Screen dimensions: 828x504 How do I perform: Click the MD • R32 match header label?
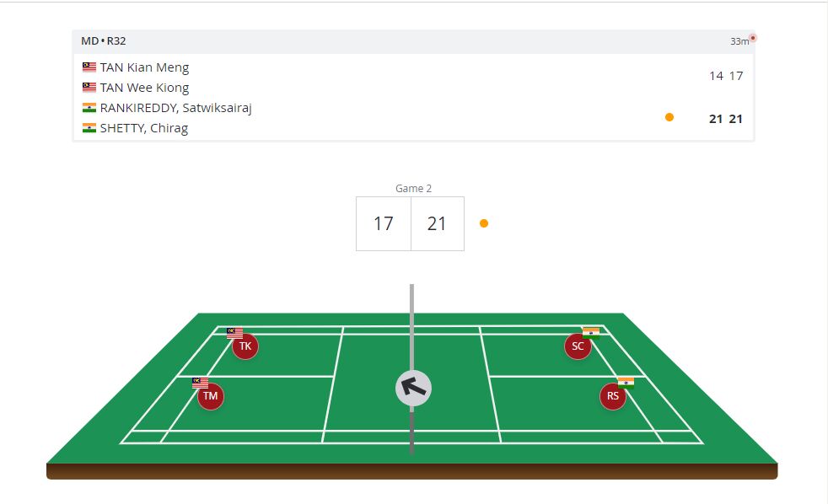[104, 40]
